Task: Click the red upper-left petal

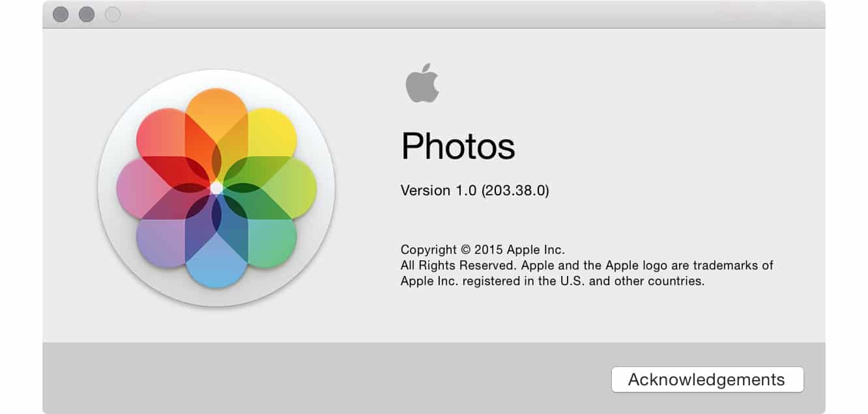Action: point(162,134)
